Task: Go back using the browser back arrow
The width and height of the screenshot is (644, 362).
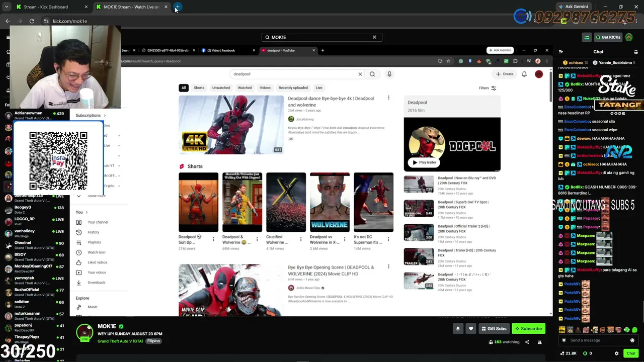Action: [x=8, y=21]
